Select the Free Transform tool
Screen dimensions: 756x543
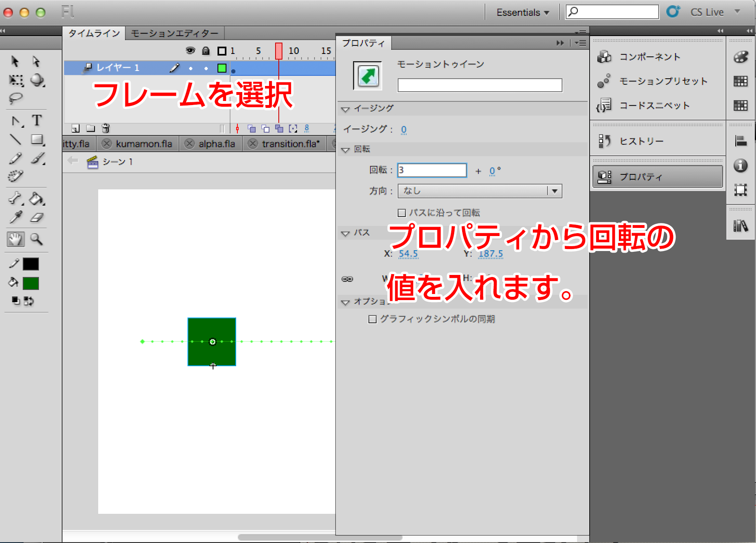(15, 80)
